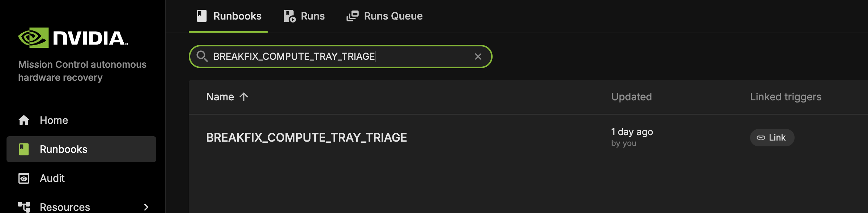The width and height of the screenshot is (868, 213).
Task: Expand the Resources sidebar chevron
Action: click(146, 207)
